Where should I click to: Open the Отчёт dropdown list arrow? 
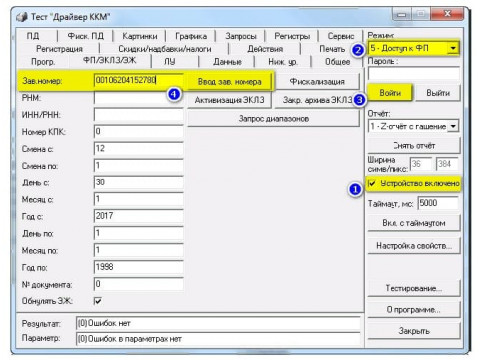pyautogui.click(x=453, y=126)
